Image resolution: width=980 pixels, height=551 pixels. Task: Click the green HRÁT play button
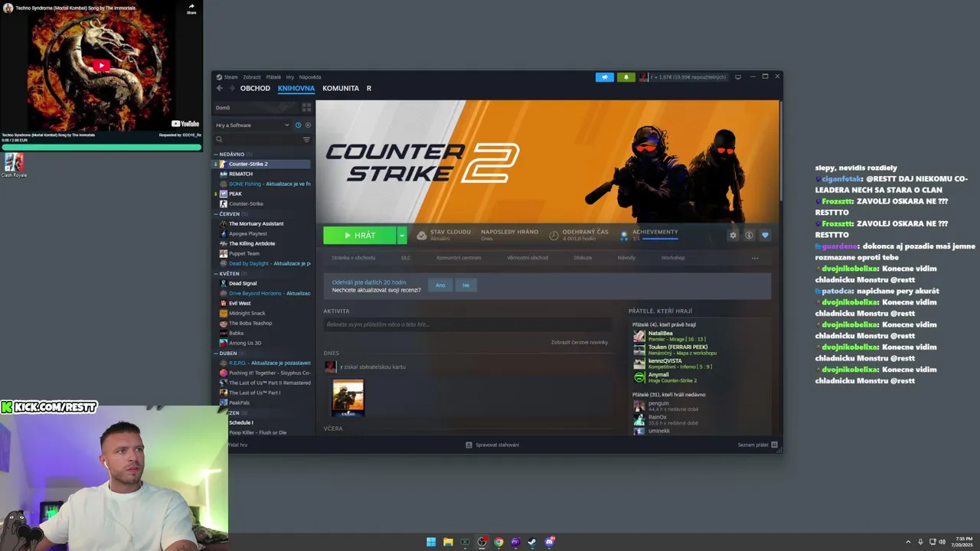click(x=359, y=235)
